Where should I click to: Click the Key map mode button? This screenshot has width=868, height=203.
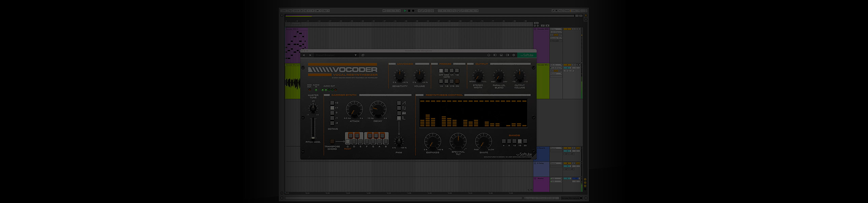point(560,11)
